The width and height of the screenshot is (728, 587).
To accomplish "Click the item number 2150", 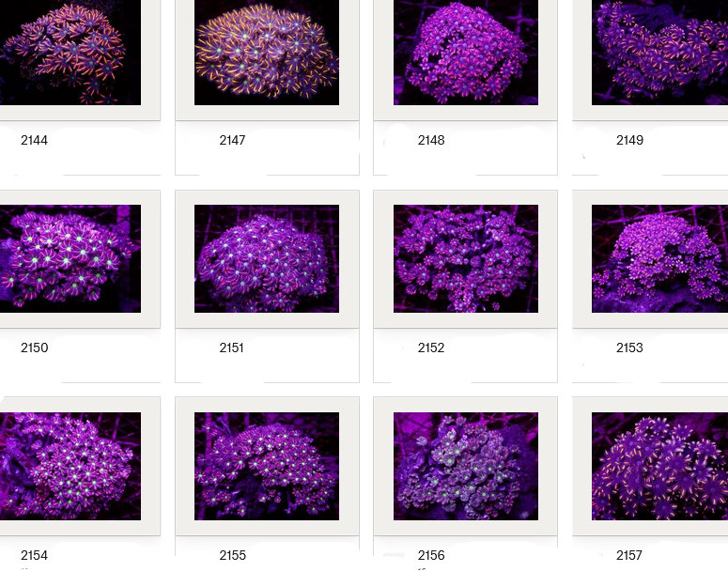I will click(35, 348).
